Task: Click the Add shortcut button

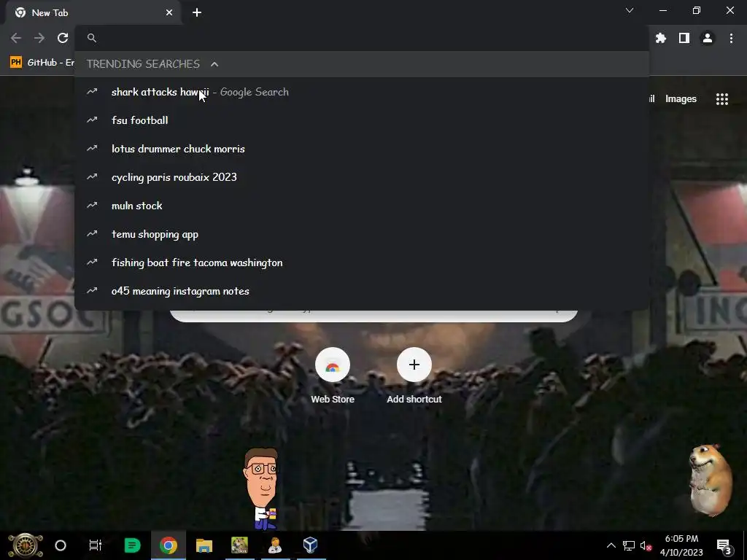Action: 414,376
